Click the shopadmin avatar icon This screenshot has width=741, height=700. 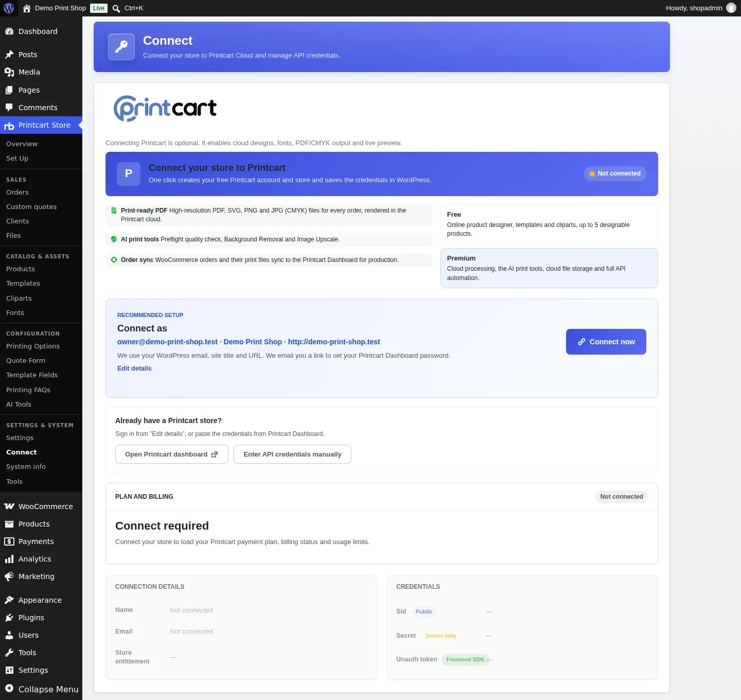pos(731,8)
